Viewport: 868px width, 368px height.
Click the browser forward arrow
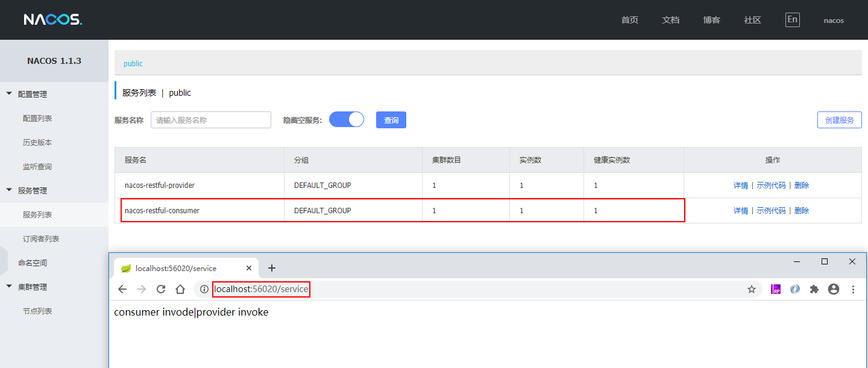pos(142,289)
